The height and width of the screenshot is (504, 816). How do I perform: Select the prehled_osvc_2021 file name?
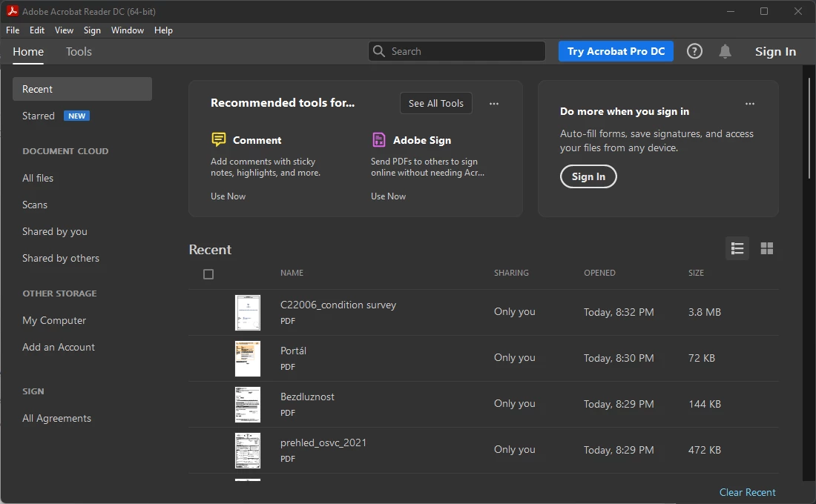click(x=323, y=442)
